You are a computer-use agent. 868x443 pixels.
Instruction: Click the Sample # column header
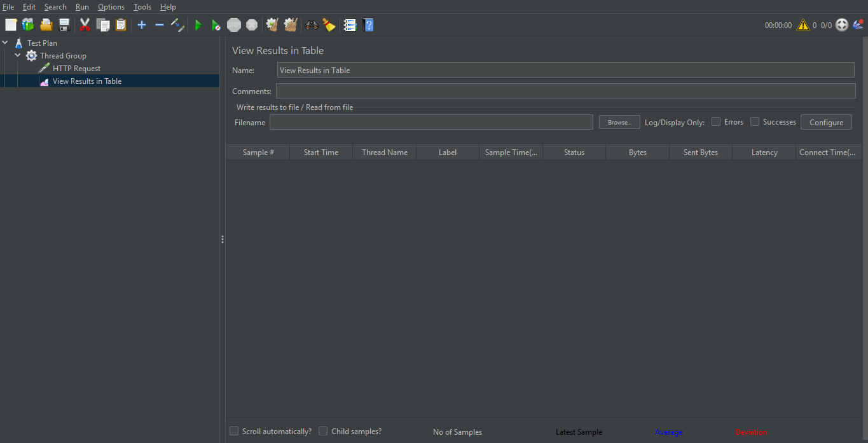258,153
